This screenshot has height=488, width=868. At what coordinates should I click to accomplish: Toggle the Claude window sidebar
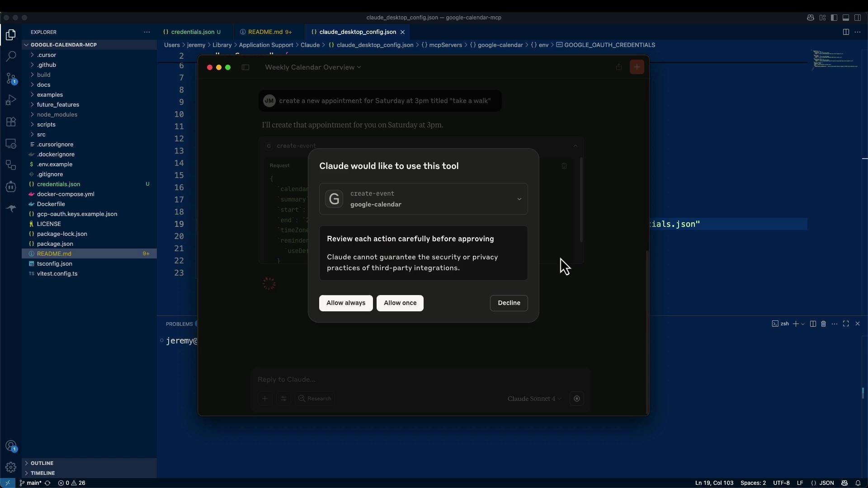pos(245,67)
